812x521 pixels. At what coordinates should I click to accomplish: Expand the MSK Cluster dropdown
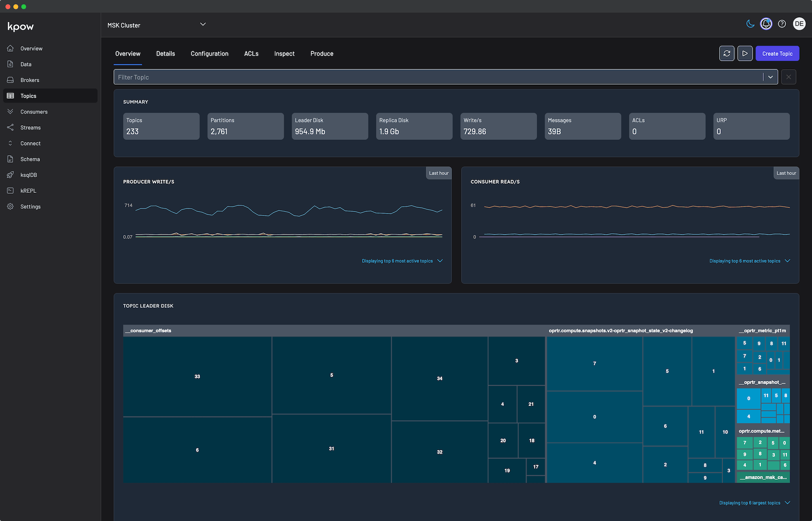coord(203,25)
